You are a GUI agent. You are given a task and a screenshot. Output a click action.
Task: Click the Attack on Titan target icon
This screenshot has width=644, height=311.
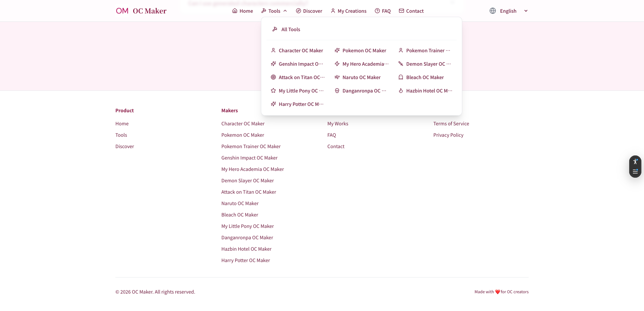pyautogui.click(x=273, y=77)
